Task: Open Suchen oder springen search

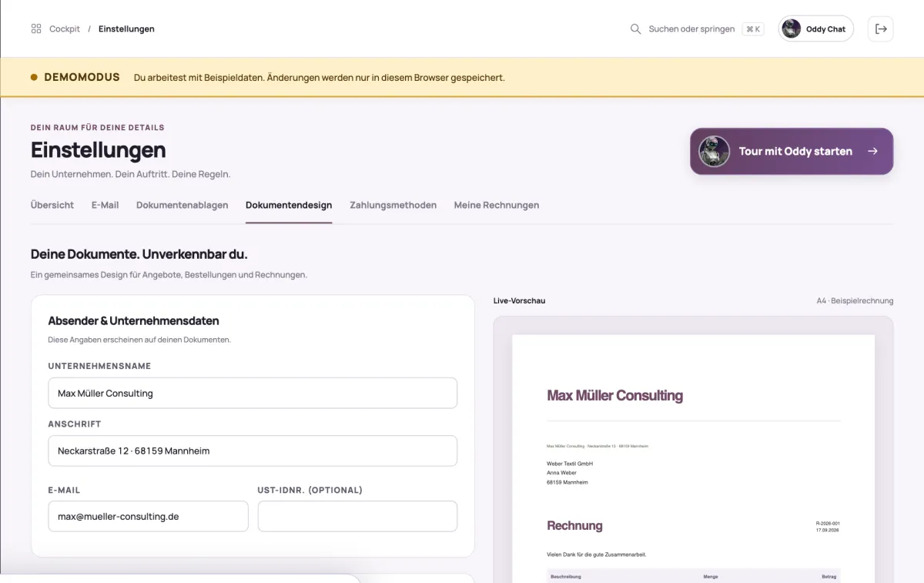Action: click(x=697, y=28)
